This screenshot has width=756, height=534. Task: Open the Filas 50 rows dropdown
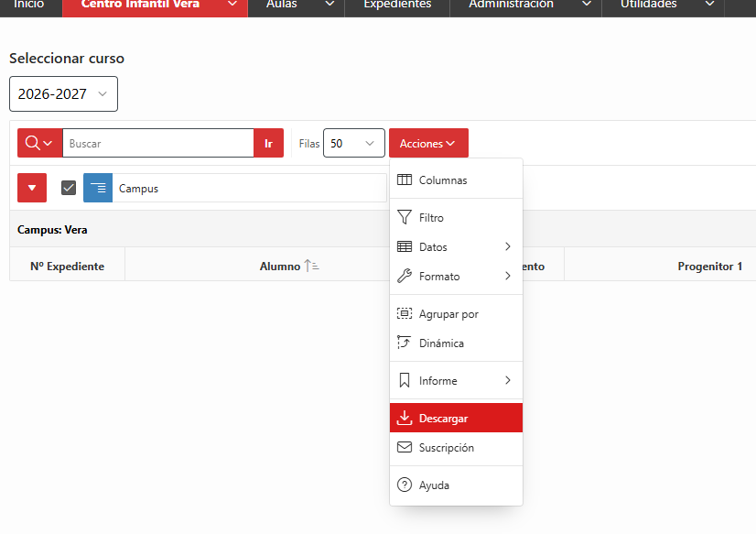pyautogui.click(x=354, y=143)
